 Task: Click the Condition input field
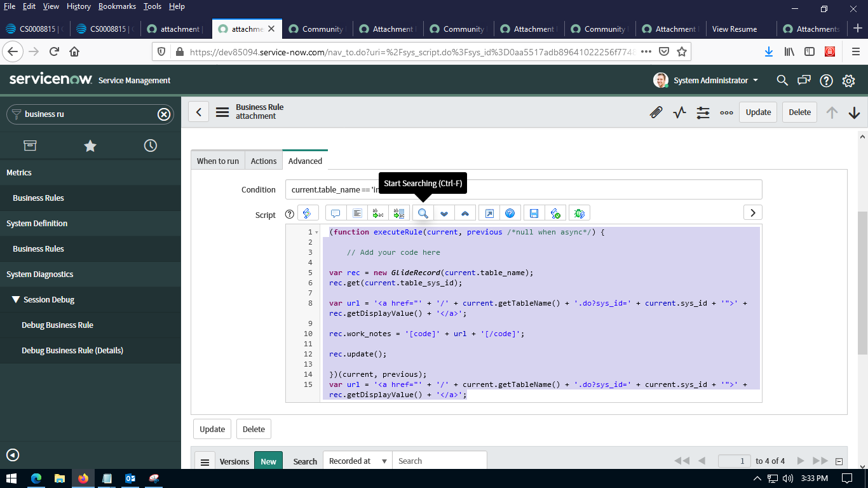524,189
